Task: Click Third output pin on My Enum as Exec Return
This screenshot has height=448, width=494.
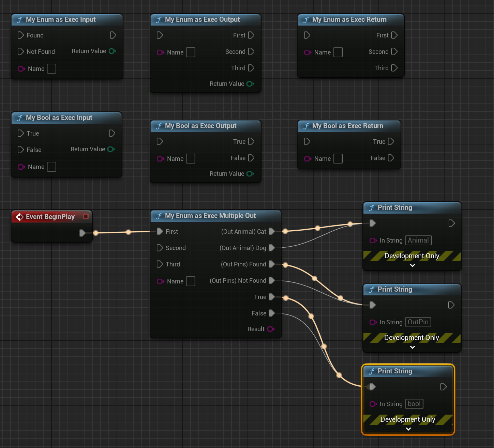Action: [x=394, y=68]
